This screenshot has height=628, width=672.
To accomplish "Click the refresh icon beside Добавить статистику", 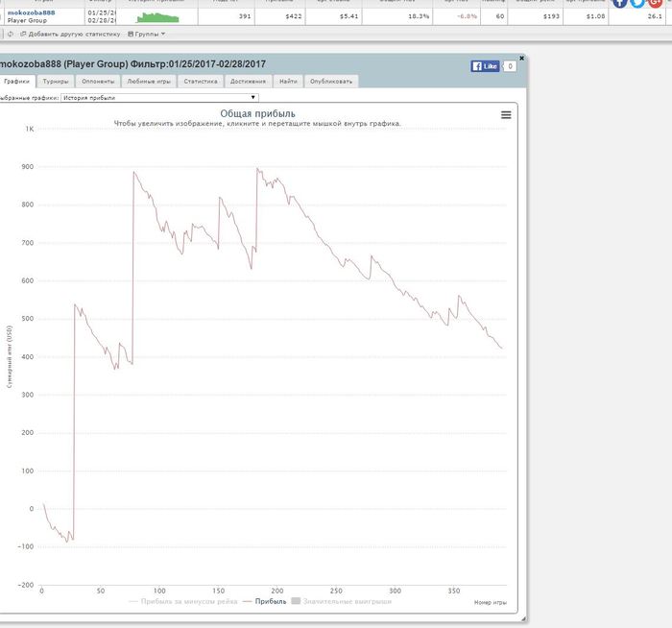I will point(11,34).
